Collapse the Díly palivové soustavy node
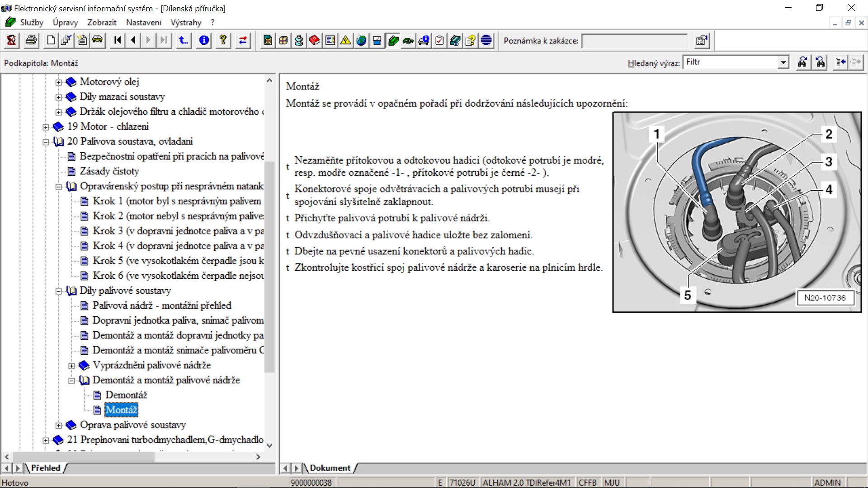The height and width of the screenshot is (488, 868). click(58, 291)
